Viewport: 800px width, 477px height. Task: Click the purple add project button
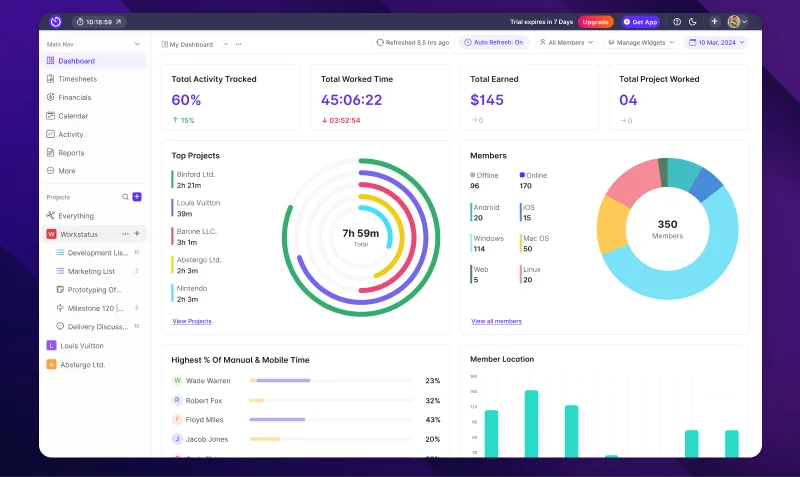[137, 197]
